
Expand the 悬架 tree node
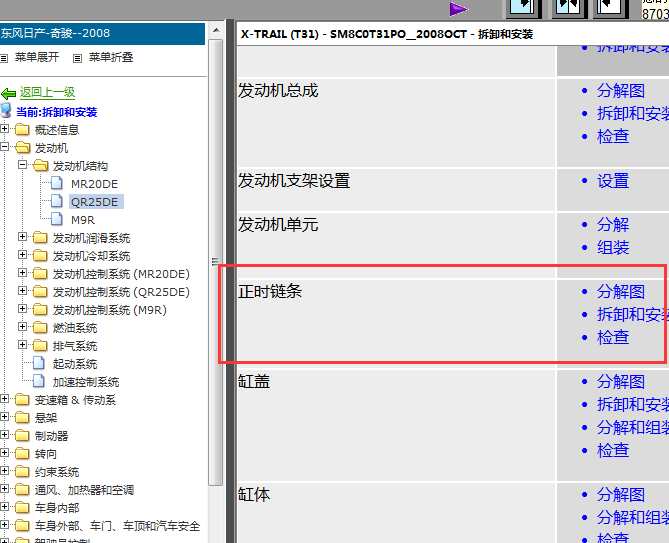tap(4, 417)
